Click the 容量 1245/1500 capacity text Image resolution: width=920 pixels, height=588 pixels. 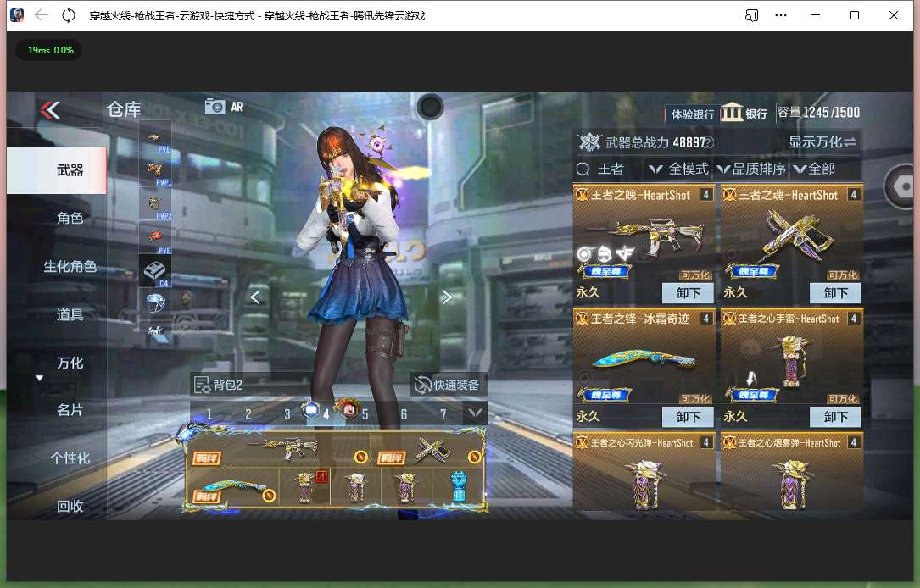click(x=818, y=112)
